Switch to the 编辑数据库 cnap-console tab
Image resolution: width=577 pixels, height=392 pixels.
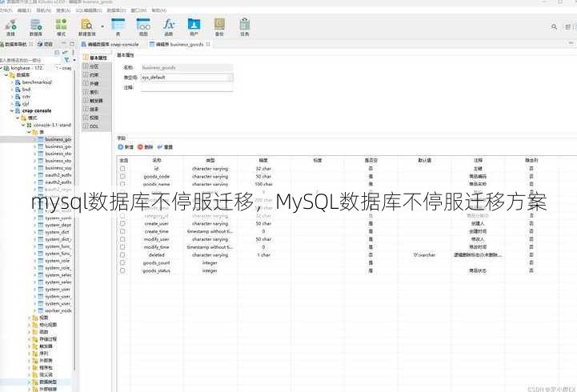pos(110,44)
